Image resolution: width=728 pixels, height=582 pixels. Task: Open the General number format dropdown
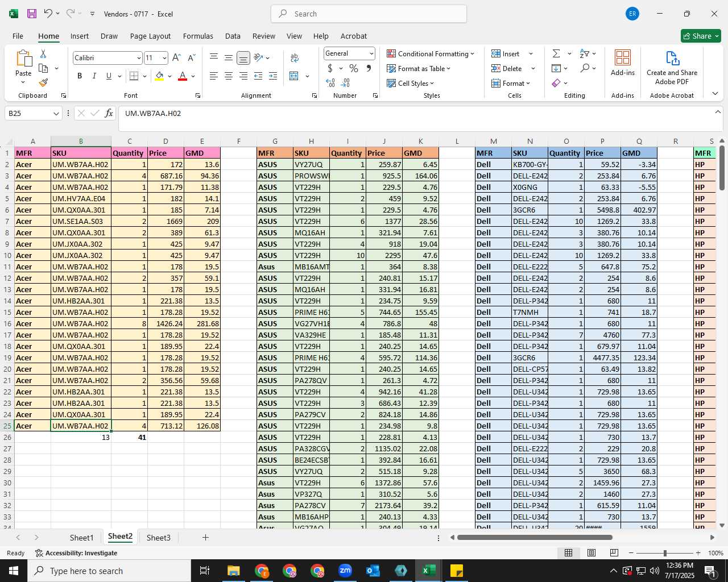[x=371, y=53]
